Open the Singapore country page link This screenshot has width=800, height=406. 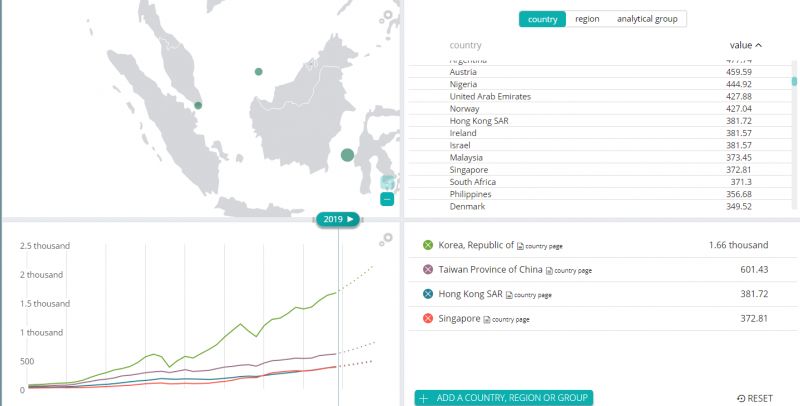506,319
